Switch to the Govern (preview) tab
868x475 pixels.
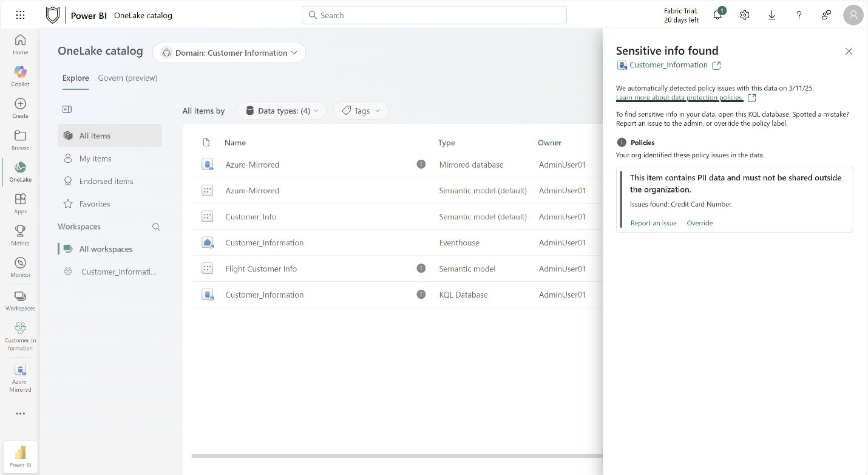[x=127, y=78]
